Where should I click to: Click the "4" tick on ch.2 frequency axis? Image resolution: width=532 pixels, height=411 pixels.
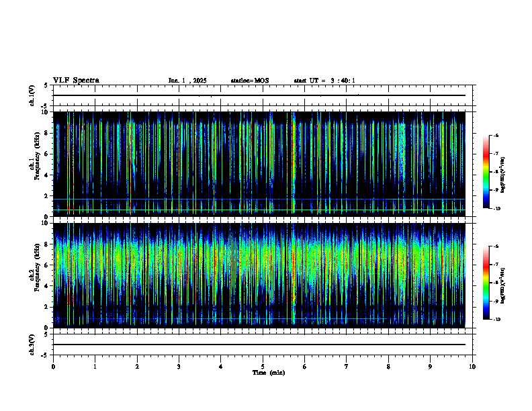click(47, 286)
